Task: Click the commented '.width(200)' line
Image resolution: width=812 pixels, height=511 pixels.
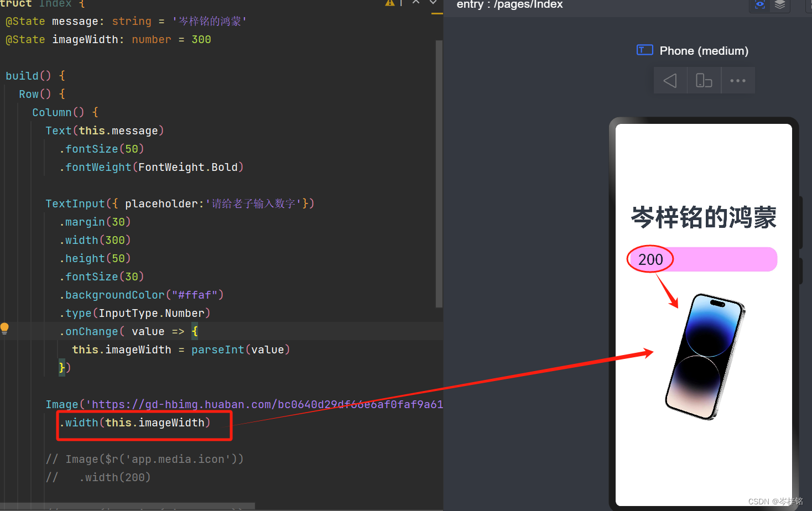Action: [98, 477]
